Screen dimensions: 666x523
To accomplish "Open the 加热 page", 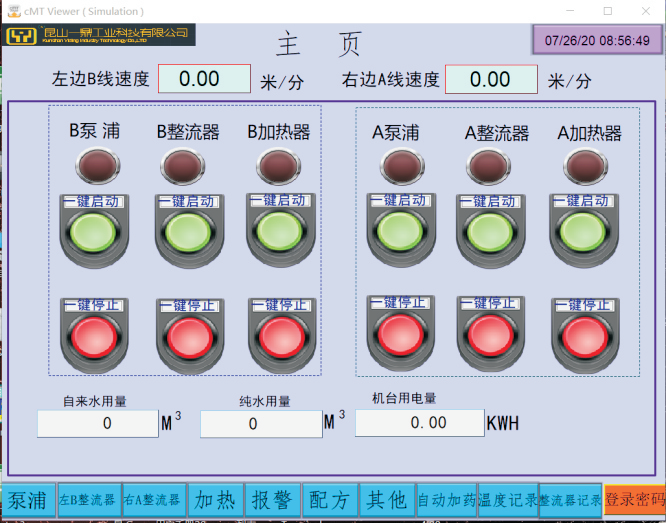I will (215, 500).
